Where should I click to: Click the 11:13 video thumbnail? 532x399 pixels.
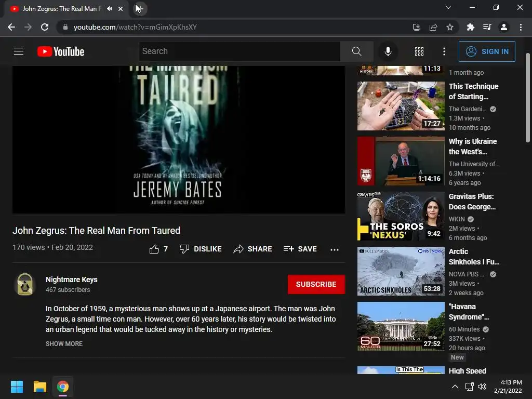coord(401,70)
